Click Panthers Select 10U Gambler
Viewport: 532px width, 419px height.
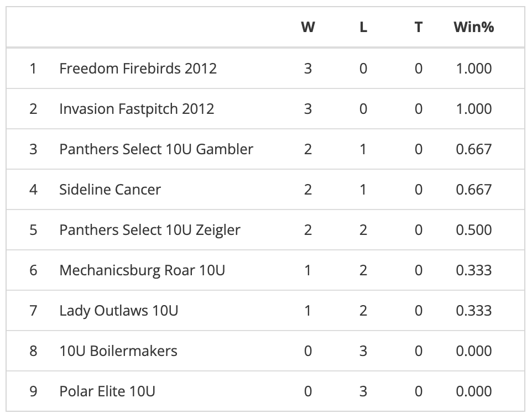(x=157, y=149)
